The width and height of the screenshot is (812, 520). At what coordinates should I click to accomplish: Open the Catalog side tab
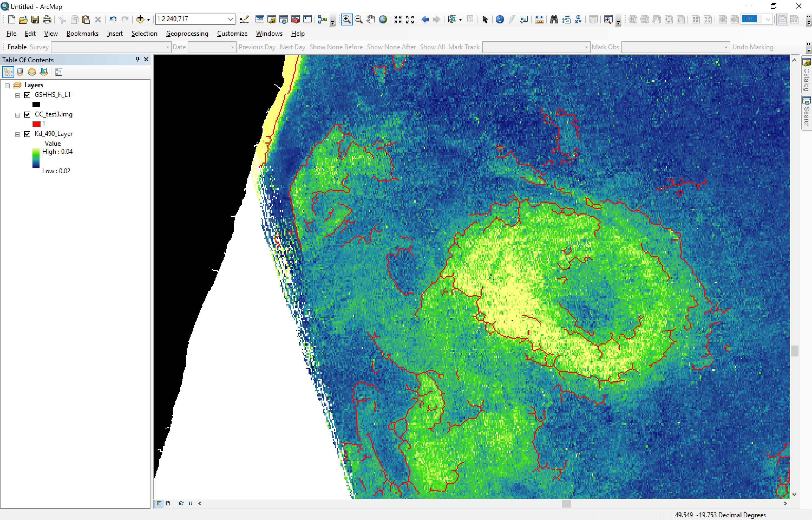pos(806,75)
